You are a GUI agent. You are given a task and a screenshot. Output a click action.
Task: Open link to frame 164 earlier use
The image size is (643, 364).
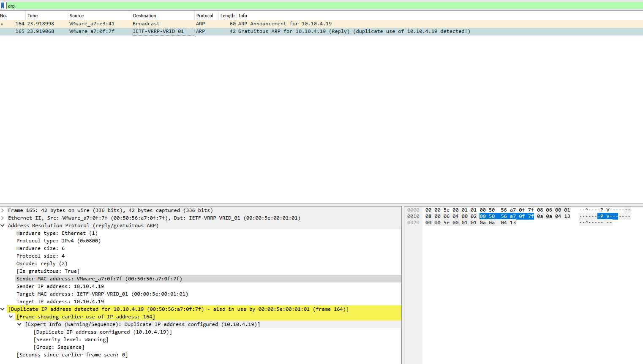(86, 317)
